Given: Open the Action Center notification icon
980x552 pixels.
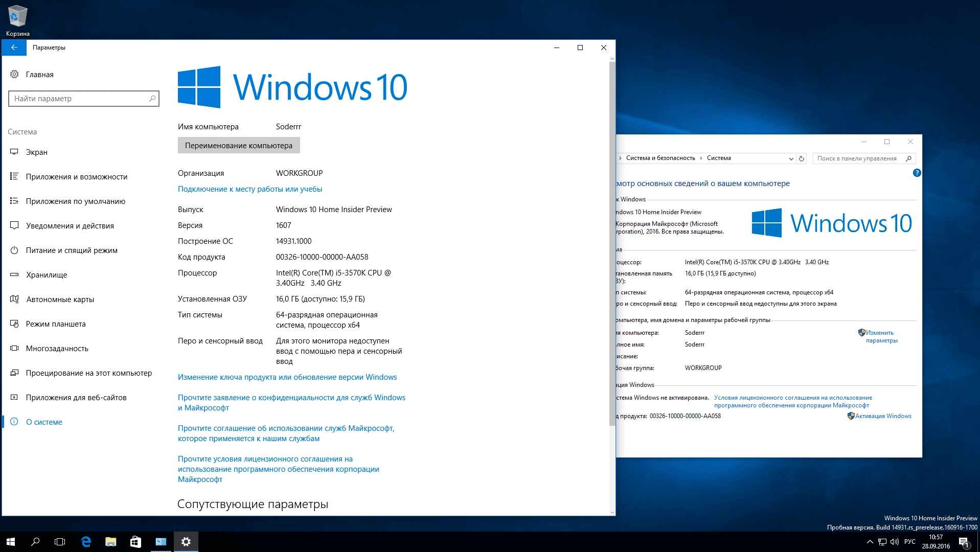Looking at the screenshot, I should point(964,542).
